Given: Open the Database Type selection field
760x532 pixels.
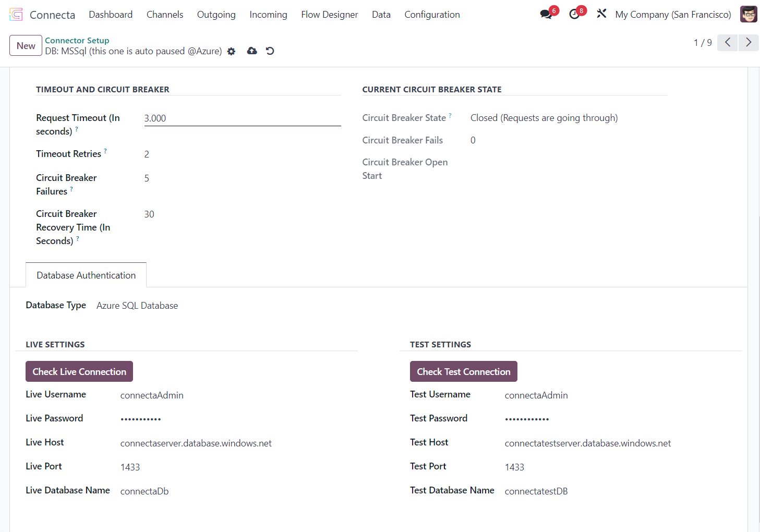Looking at the screenshot, I should tap(137, 306).
